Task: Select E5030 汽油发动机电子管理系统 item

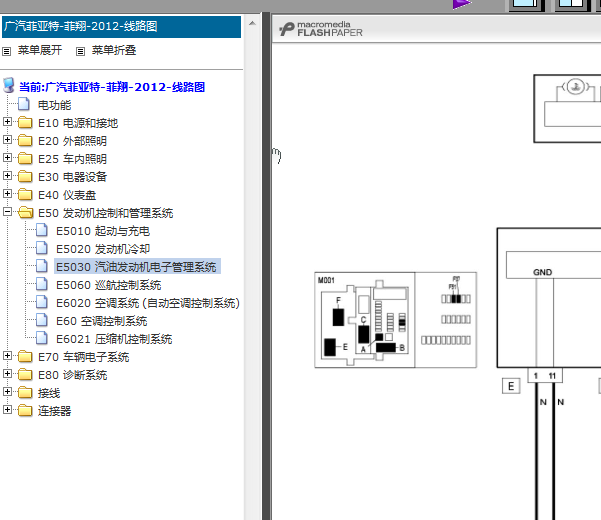Action: pyautogui.click(x=136, y=267)
